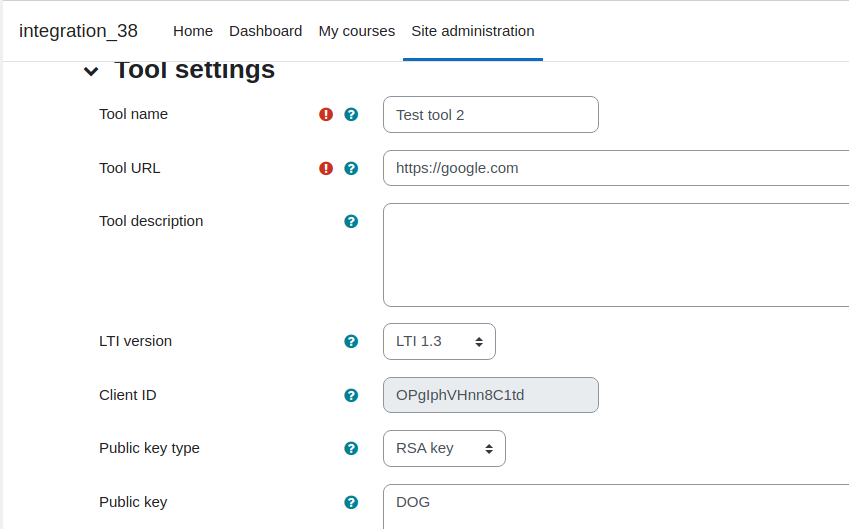Open the help icon for Tool description

351,221
